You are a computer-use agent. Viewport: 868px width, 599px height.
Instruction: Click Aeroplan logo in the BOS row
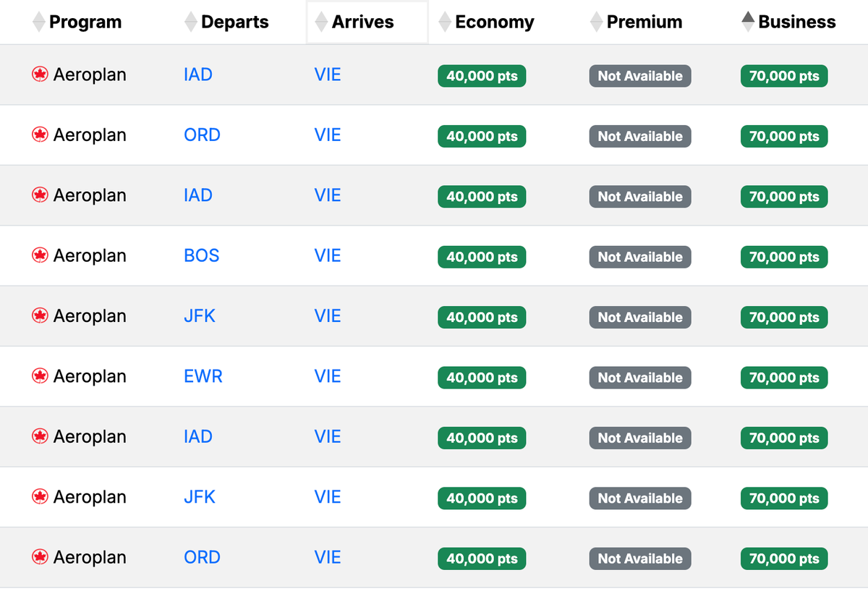[41, 255]
